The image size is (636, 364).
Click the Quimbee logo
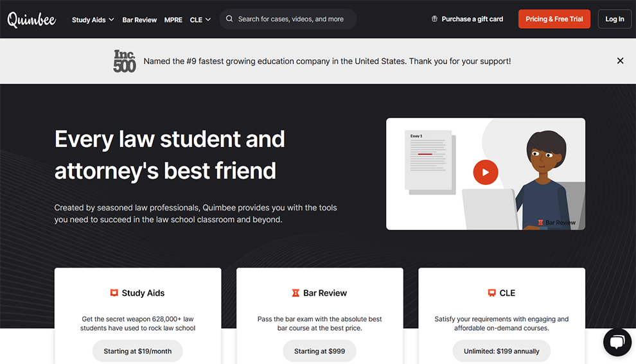31,19
